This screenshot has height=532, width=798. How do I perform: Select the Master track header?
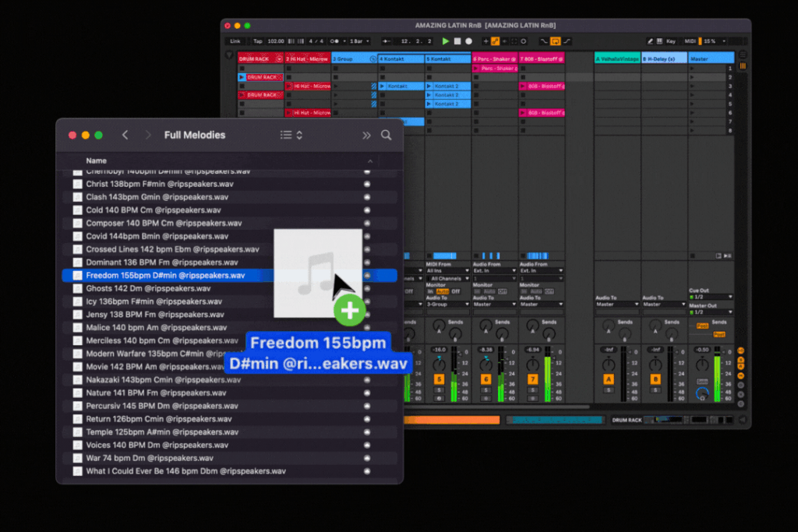point(711,59)
